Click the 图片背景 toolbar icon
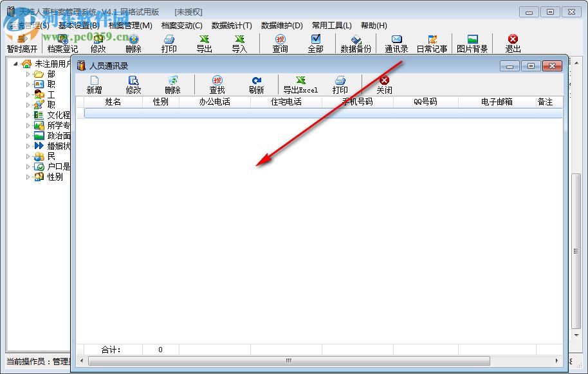588x374 pixels. tap(472, 44)
